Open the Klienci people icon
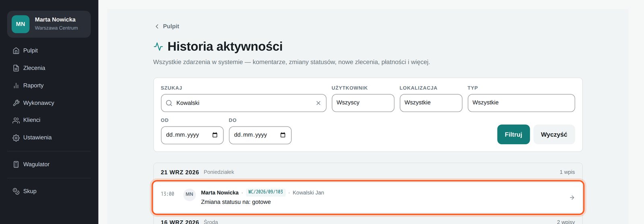 tap(16, 120)
